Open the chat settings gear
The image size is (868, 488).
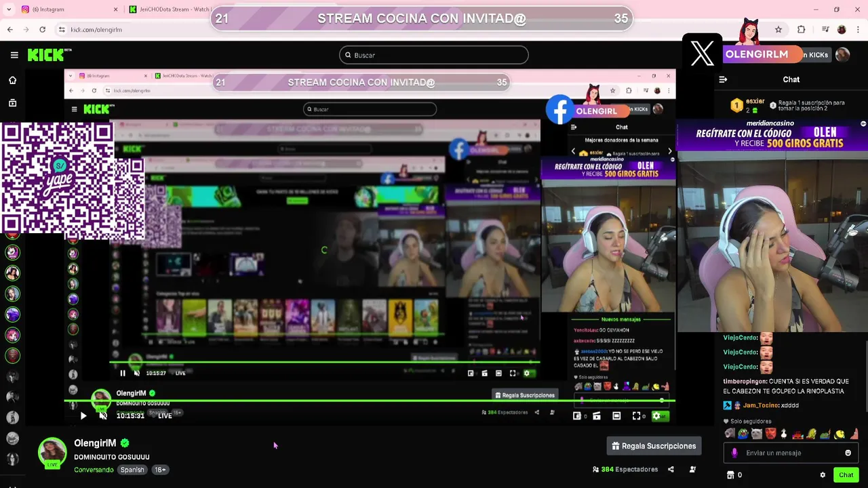823,475
